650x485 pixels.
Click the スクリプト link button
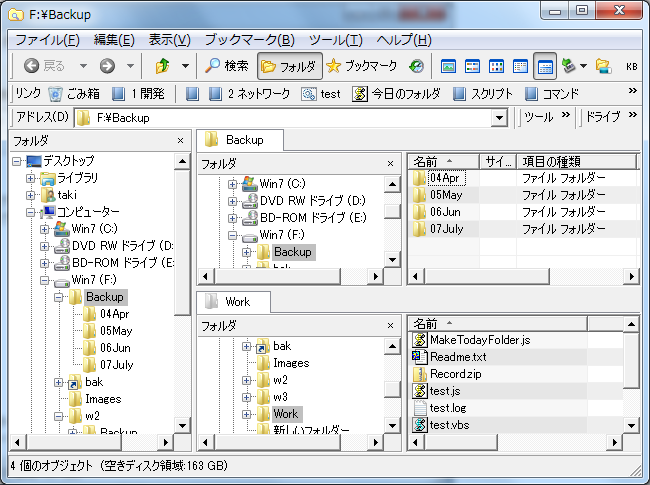click(484, 94)
